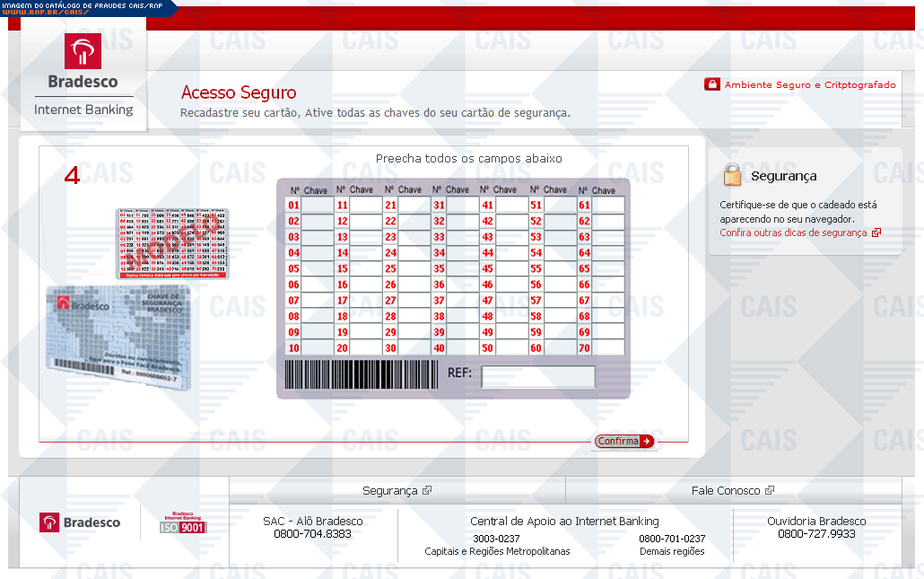Viewport: 924px width, 579px height.
Task: Click the Bradesco logo in the footer
Action: pos(80,522)
